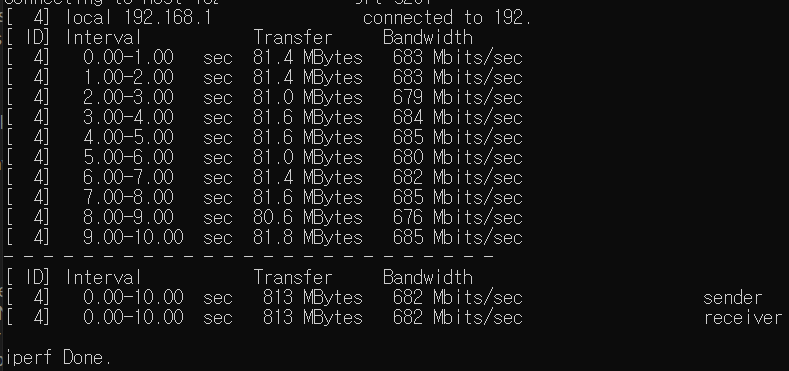
Task: Click the 80.6 MBytes transfer value
Action: pos(307,218)
